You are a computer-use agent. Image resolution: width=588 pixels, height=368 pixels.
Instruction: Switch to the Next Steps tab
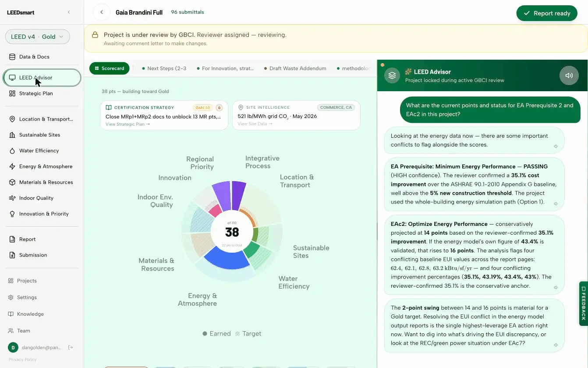tap(164, 68)
